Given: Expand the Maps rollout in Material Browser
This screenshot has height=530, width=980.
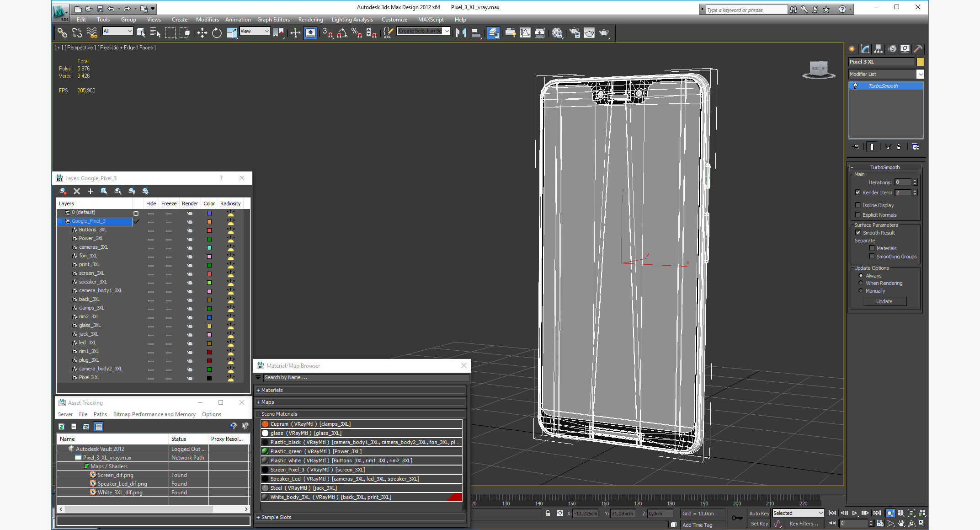Looking at the screenshot, I should [x=360, y=402].
